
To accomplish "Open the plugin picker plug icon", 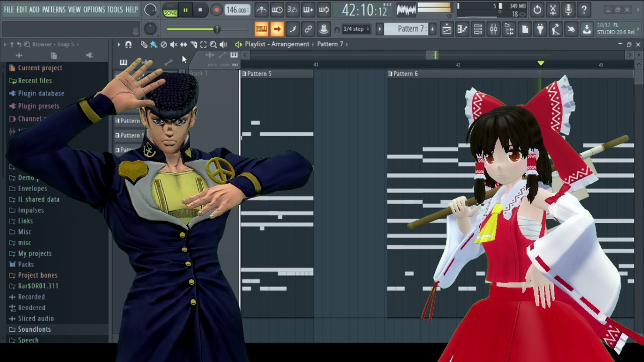I will pos(540,29).
